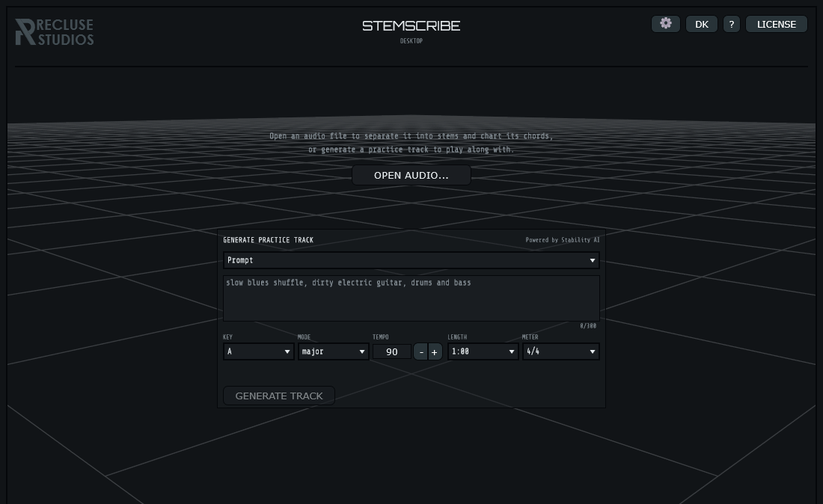The image size is (823, 504).
Task: Click the STEMSCRIBE title text
Action: pos(411,25)
